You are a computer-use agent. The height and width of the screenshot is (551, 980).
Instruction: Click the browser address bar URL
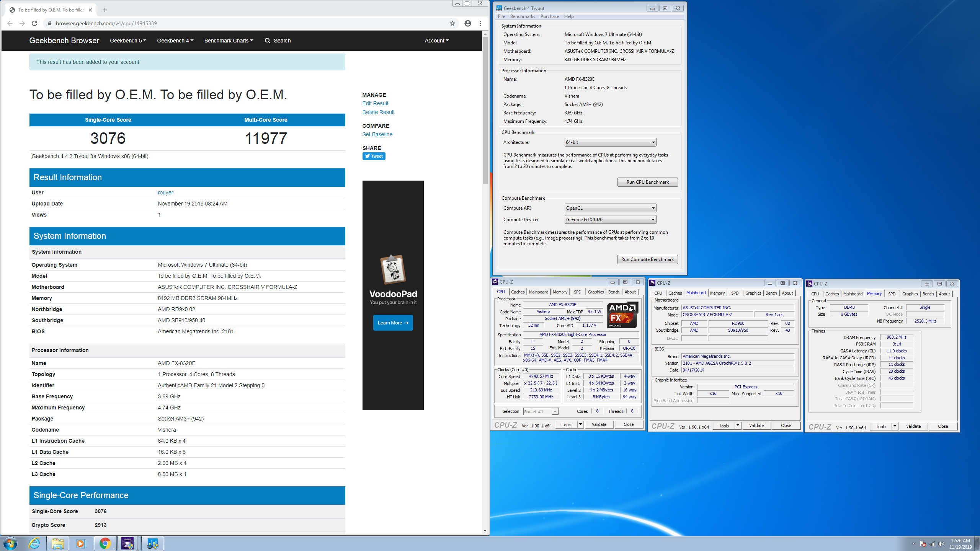coord(106,23)
